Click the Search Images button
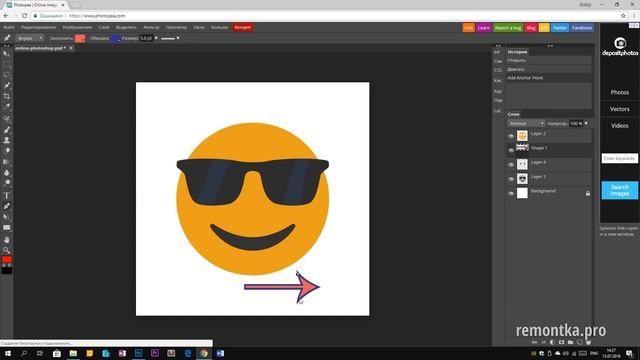The width and height of the screenshot is (640, 360). pos(619,190)
